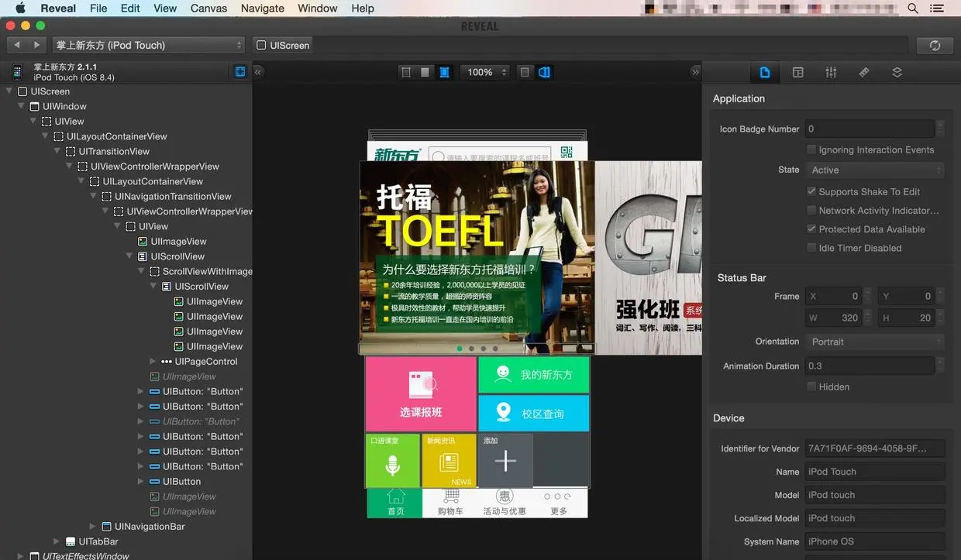Open the State dropdown showing Active
The height and width of the screenshot is (560, 961).
pos(874,170)
